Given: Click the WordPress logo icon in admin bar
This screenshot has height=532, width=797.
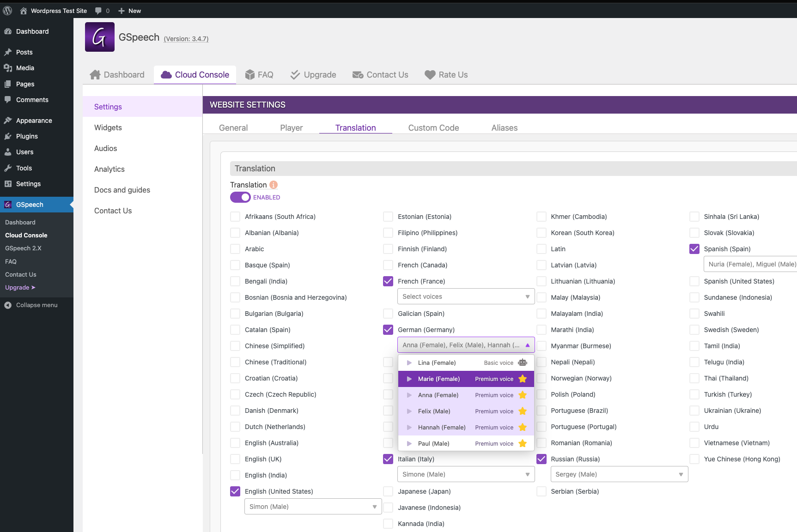Looking at the screenshot, I should click(7, 11).
